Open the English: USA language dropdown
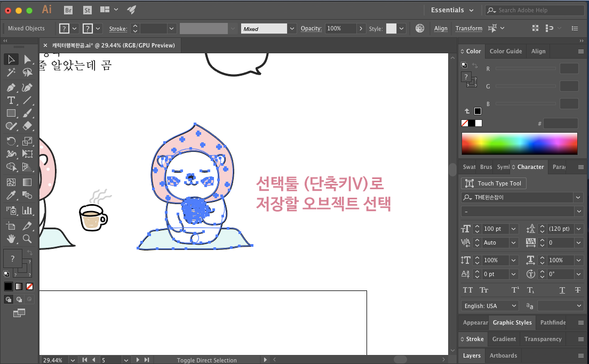 (490, 306)
